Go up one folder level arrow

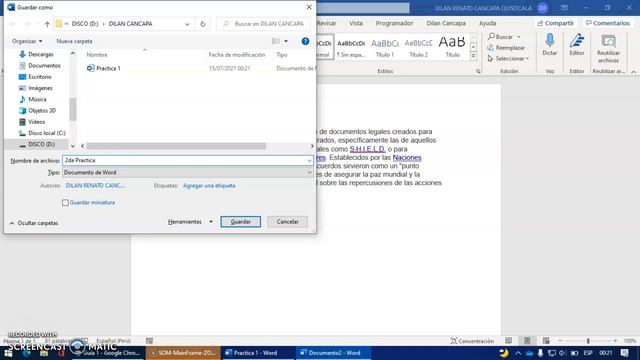[47, 24]
